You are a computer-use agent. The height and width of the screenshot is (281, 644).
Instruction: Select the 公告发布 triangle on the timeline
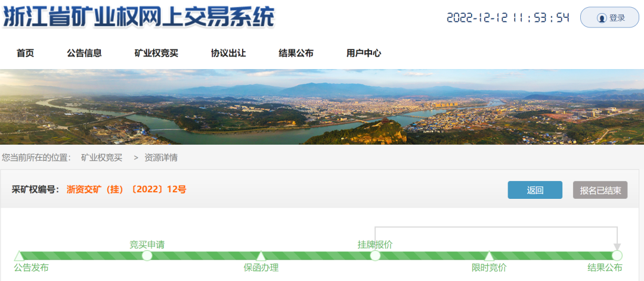tap(19, 256)
